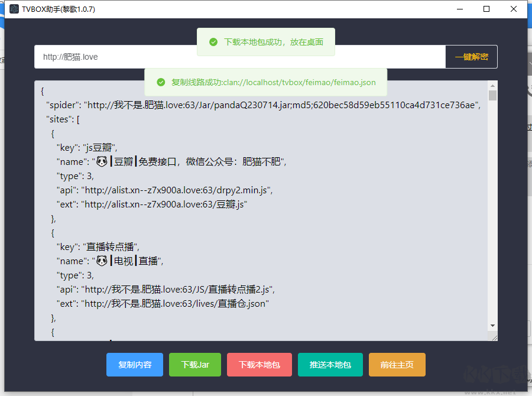The height and width of the screenshot is (396, 532).
Task: Click the blue 复制内容 button
Action: (134, 365)
